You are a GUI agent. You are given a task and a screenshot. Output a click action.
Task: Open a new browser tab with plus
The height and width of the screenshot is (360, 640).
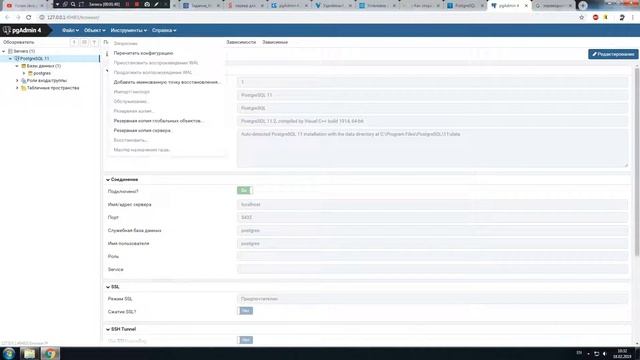point(582,5)
